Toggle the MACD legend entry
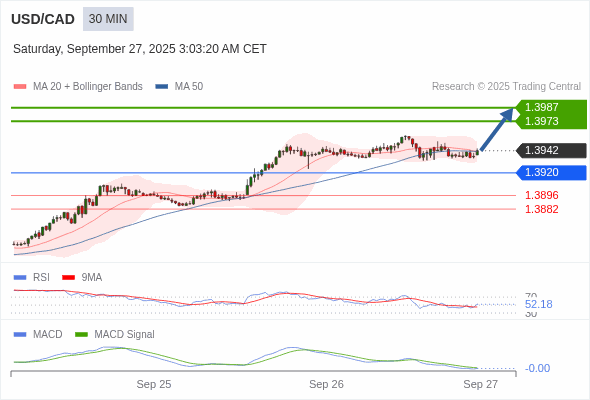Image resolution: width=590 pixels, height=400 pixels. (x=38, y=334)
